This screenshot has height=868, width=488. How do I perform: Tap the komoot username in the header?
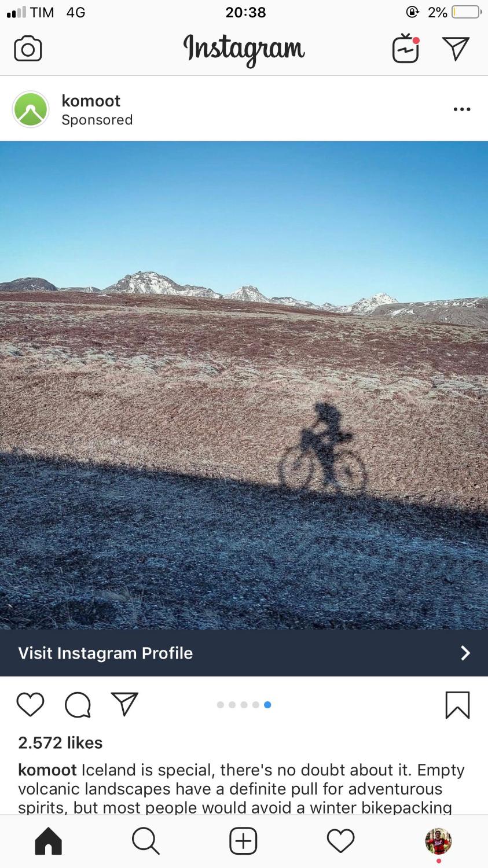pos(91,101)
